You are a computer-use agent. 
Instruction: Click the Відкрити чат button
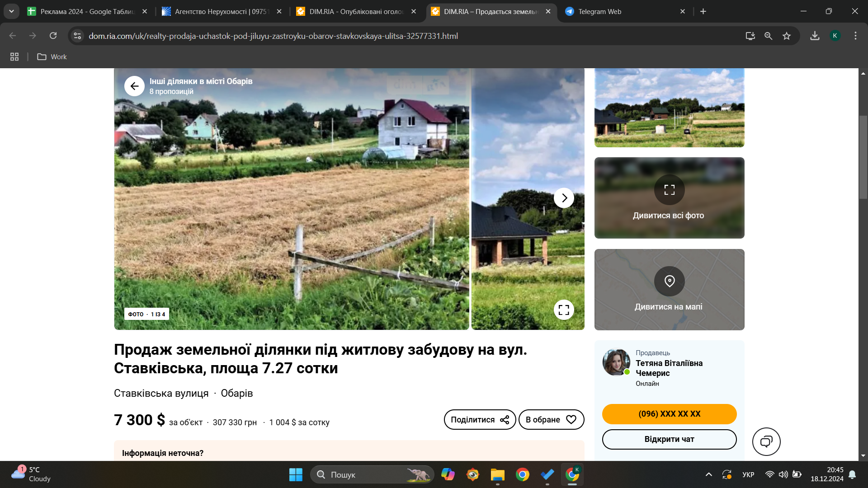(669, 439)
